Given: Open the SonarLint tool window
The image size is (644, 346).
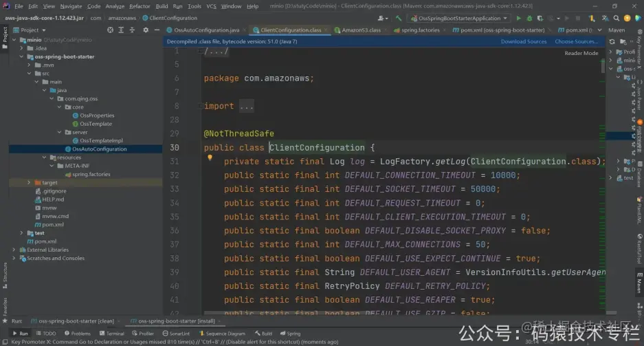Looking at the screenshot, I should click(176, 334).
